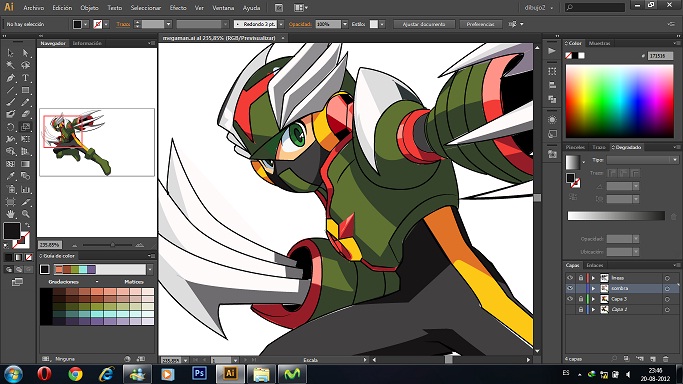
Task: Open the gradient Tipo dropdown
Action: (642, 160)
